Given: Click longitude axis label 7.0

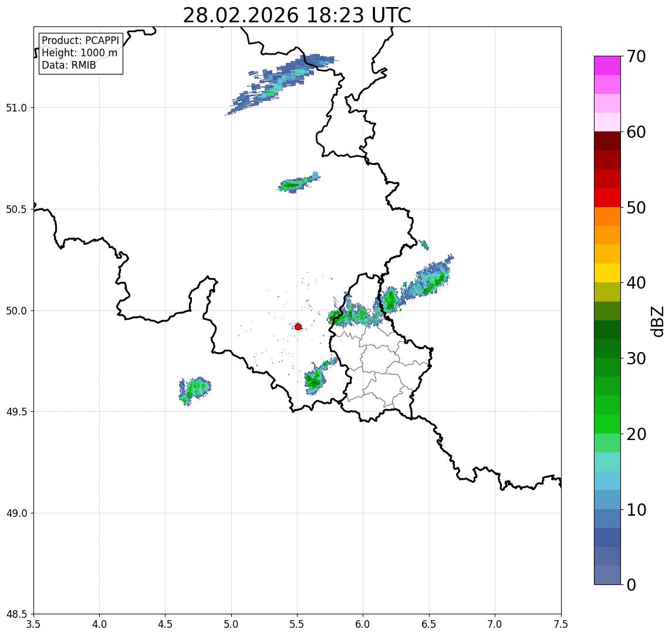Looking at the screenshot, I should pos(495,624).
